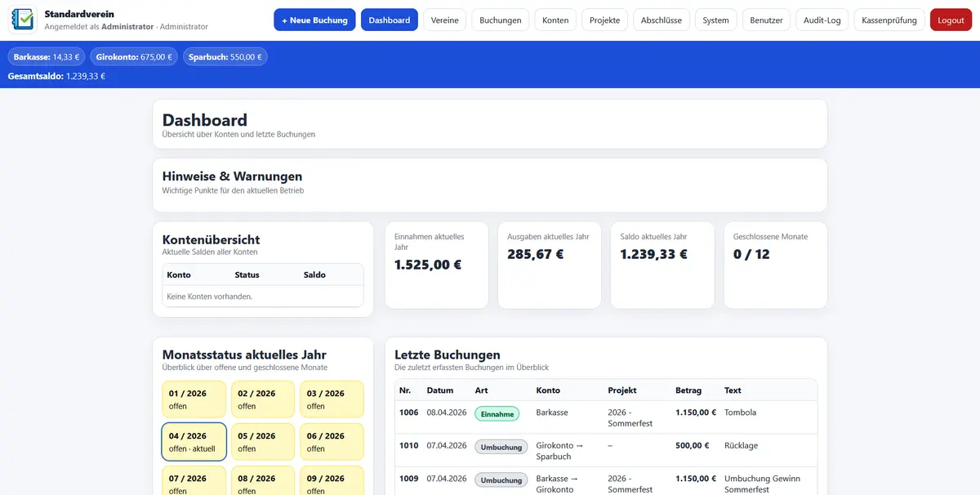980x495 pixels.
Task: Click the 01 / 2026 offen tile
Action: 194,399
